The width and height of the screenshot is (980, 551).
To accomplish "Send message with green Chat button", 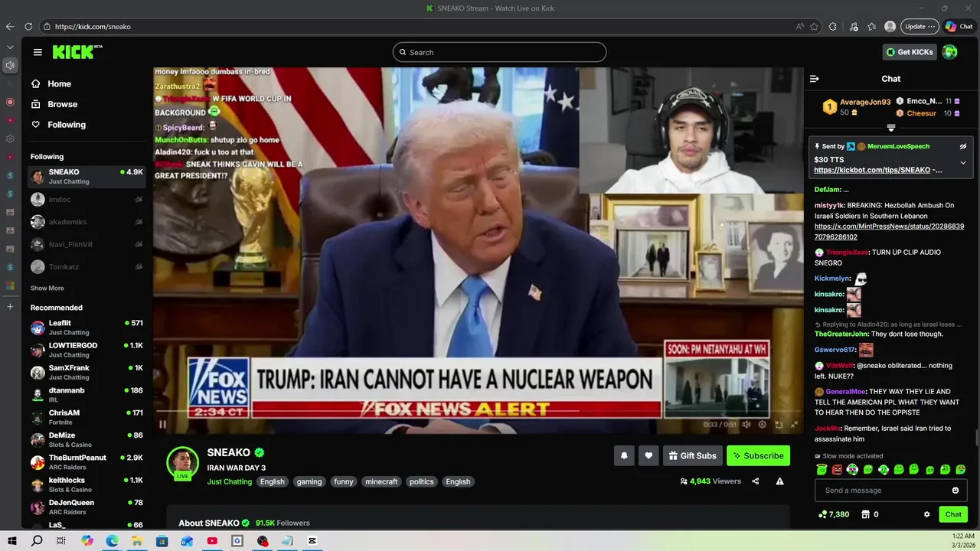I will click(953, 514).
